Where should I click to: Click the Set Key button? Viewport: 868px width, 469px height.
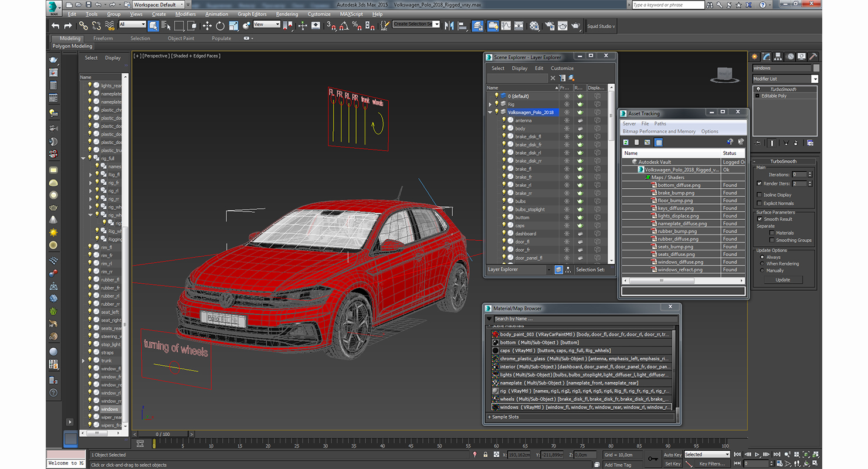[x=673, y=464]
